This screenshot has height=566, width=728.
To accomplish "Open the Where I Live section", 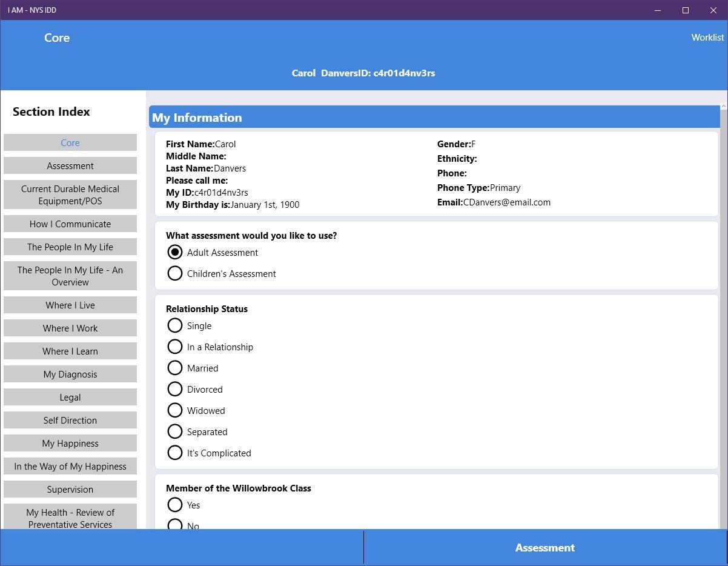I will (x=70, y=305).
